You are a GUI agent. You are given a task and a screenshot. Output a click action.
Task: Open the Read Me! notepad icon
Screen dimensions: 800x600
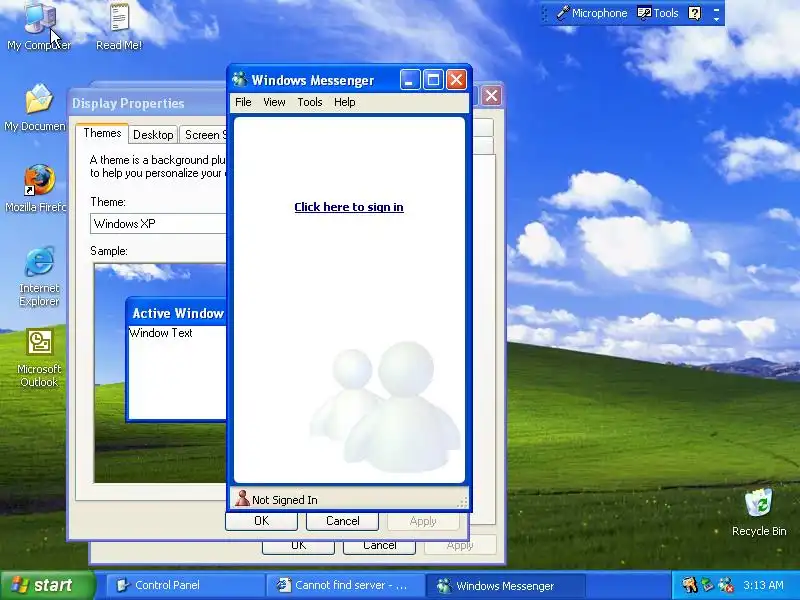[x=119, y=26]
